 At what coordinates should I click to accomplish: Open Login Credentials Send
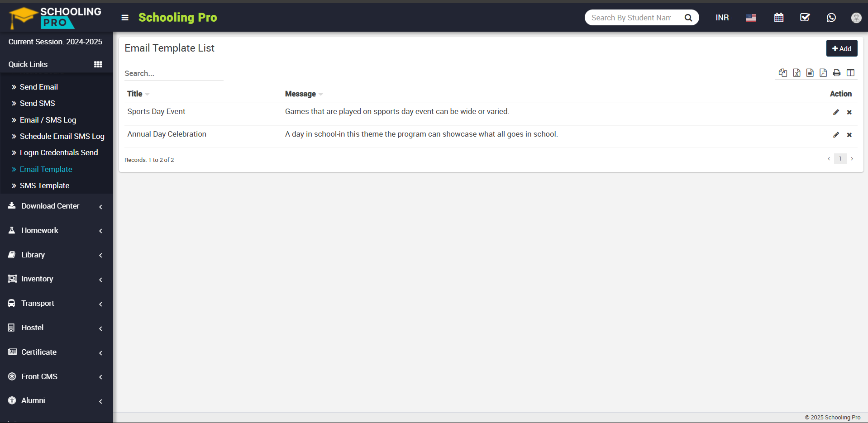point(59,152)
